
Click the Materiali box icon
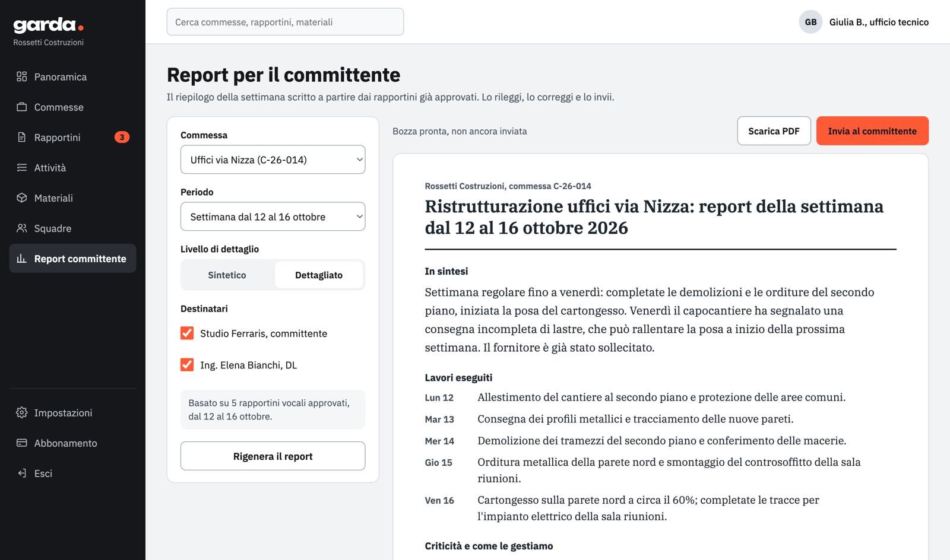click(22, 198)
